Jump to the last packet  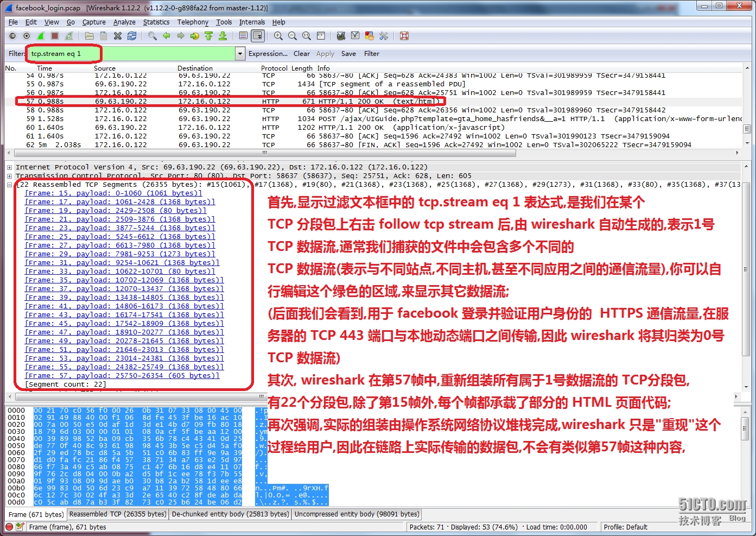point(223,36)
